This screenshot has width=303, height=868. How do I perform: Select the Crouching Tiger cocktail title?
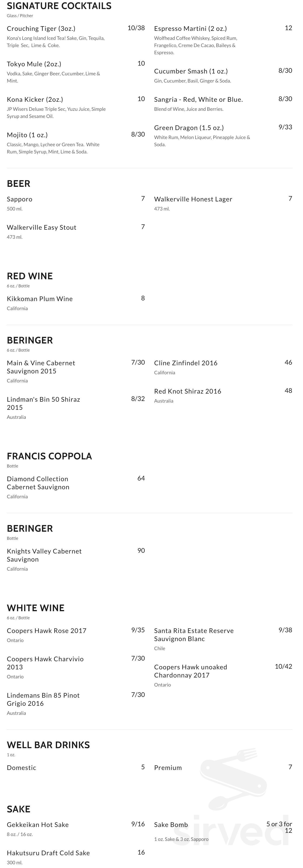[41, 29]
